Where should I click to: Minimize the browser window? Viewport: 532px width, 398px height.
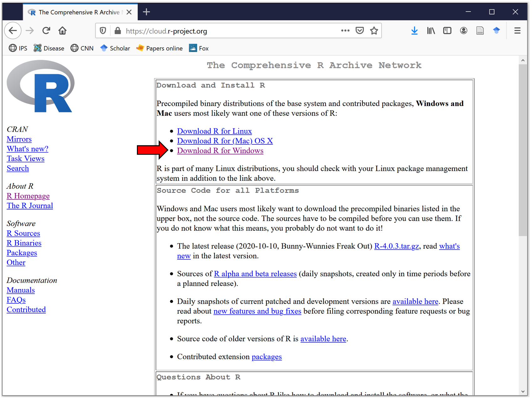(x=468, y=12)
